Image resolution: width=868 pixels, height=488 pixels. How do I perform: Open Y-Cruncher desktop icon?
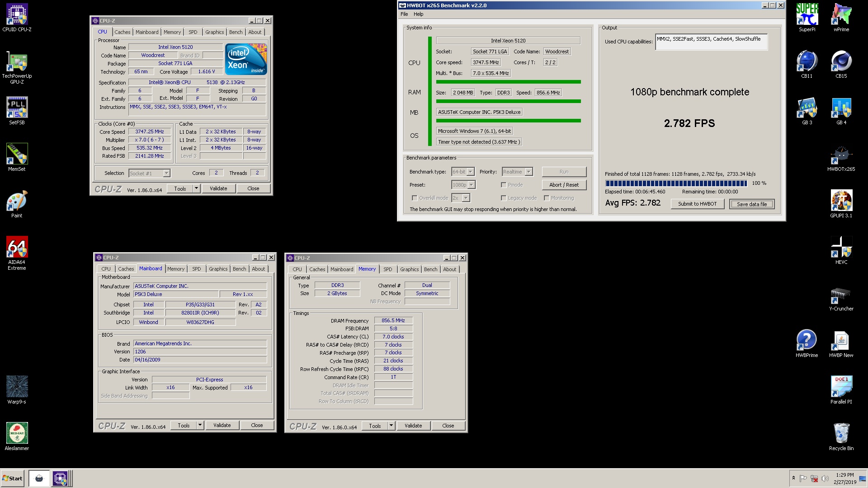tap(841, 297)
